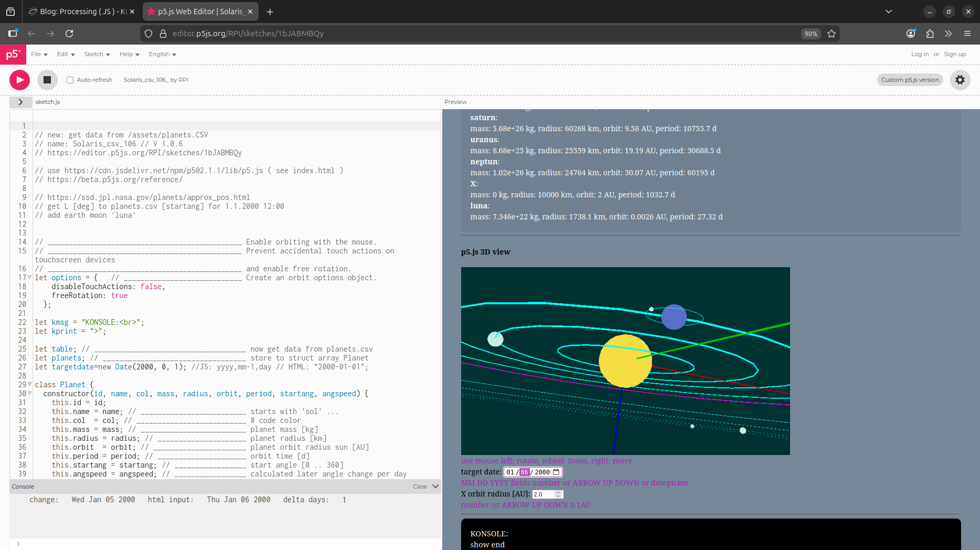Click the Log in link
Viewport: 980px width, 550px height.
[920, 54]
